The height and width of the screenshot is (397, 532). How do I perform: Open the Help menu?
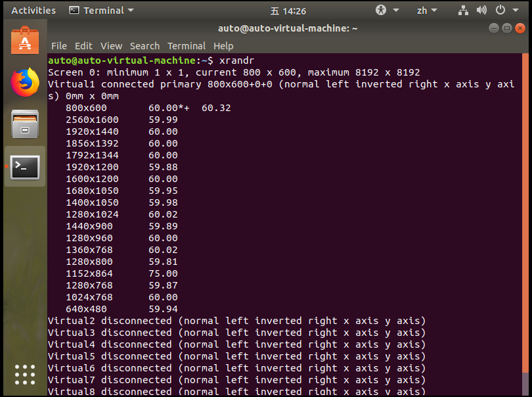223,46
